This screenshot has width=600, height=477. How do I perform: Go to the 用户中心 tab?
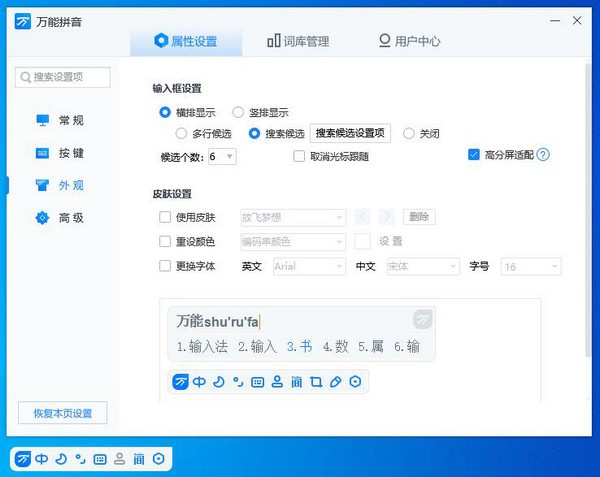click(x=409, y=41)
